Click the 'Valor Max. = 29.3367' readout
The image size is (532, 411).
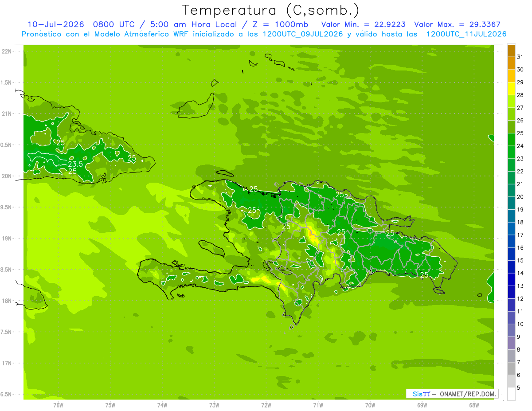(x=458, y=24)
